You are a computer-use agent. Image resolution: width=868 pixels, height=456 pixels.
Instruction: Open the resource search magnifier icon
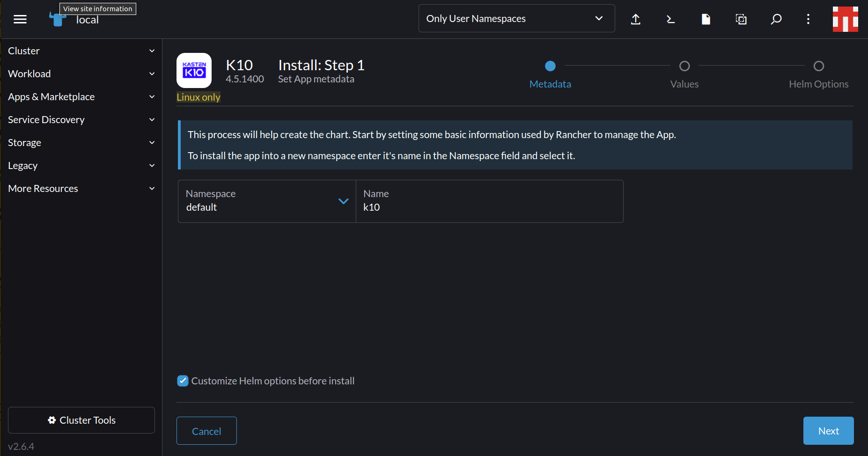tap(776, 19)
